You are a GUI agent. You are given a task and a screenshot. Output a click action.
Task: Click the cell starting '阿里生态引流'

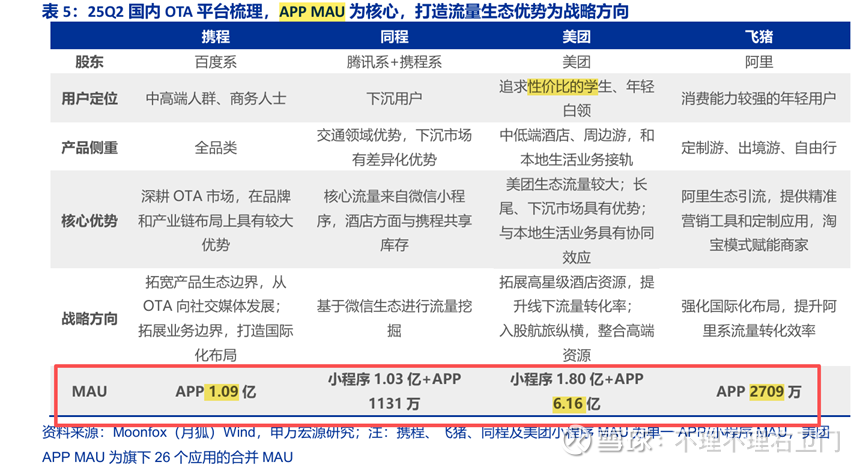(x=758, y=220)
